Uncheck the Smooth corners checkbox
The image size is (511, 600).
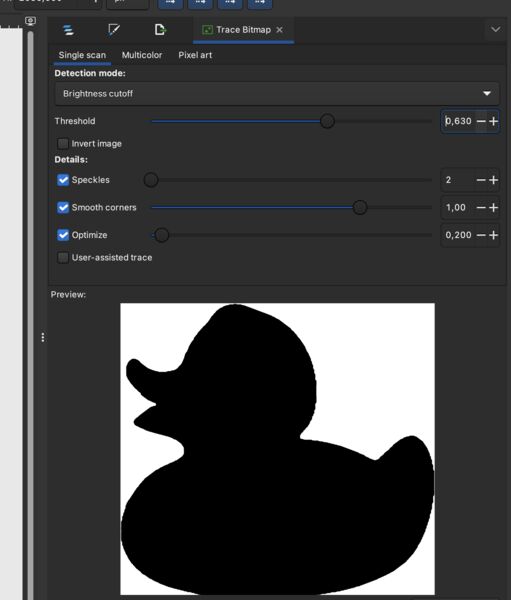(63, 207)
